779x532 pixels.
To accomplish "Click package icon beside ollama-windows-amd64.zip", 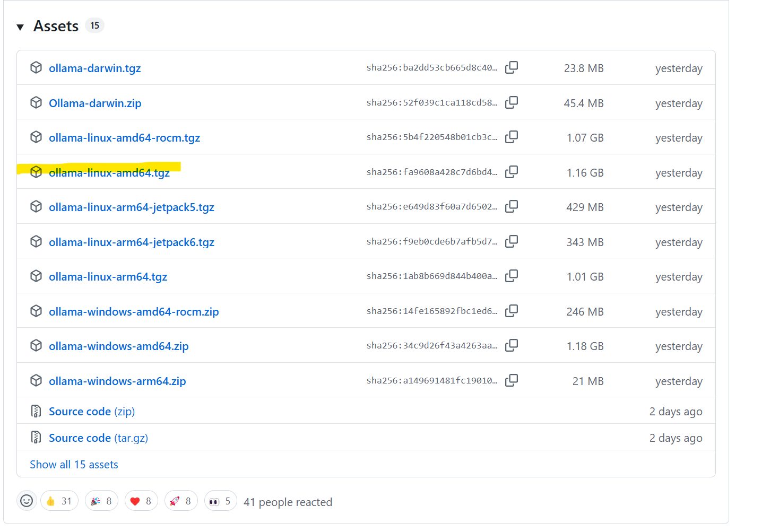I will (36, 345).
